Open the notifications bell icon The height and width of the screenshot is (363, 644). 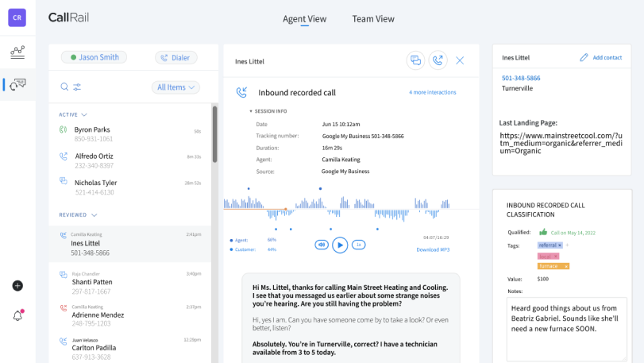17,315
